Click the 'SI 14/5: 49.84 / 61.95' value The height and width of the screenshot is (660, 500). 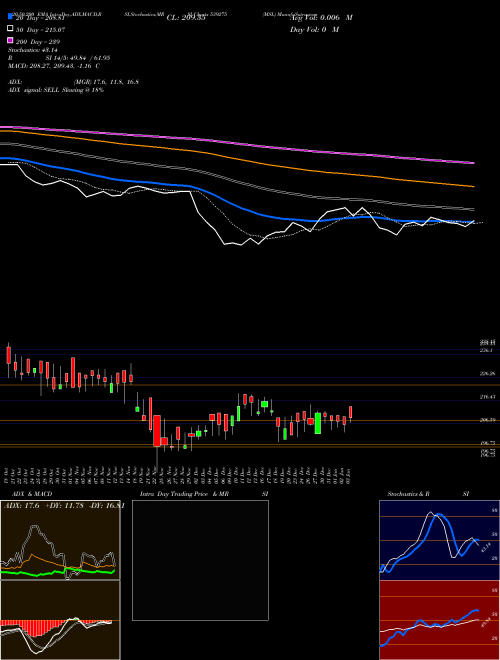coord(78,58)
